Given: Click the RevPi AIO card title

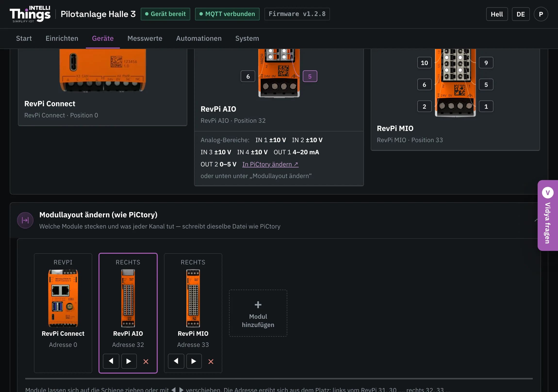Looking at the screenshot, I should [218, 109].
